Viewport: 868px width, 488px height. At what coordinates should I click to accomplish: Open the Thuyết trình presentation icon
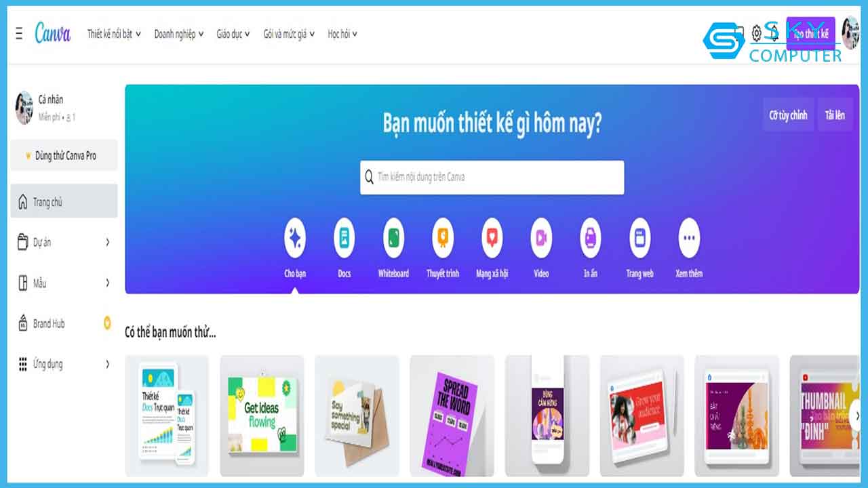pyautogui.click(x=443, y=238)
